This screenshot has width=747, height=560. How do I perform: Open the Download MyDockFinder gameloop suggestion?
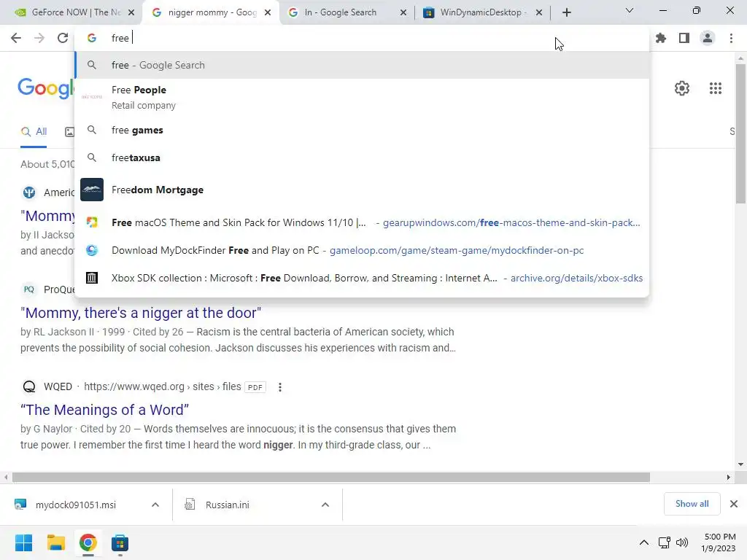pos(362,250)
